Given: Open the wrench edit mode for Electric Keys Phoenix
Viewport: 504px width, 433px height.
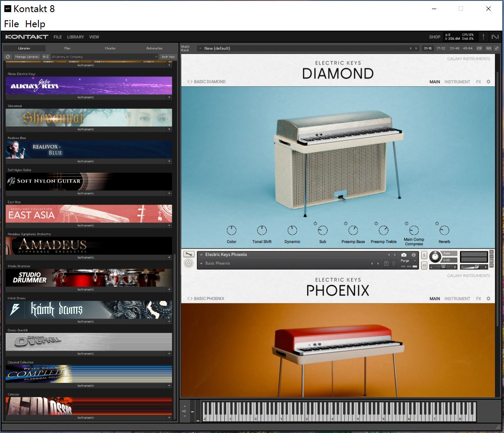Looking at the screenshot, I should pos(189,254).
